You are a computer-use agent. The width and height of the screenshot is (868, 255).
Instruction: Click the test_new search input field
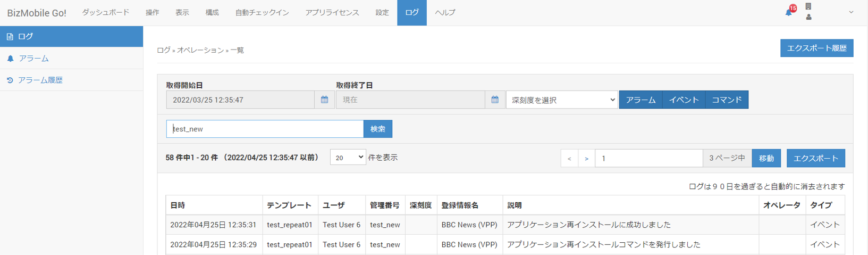265,129
